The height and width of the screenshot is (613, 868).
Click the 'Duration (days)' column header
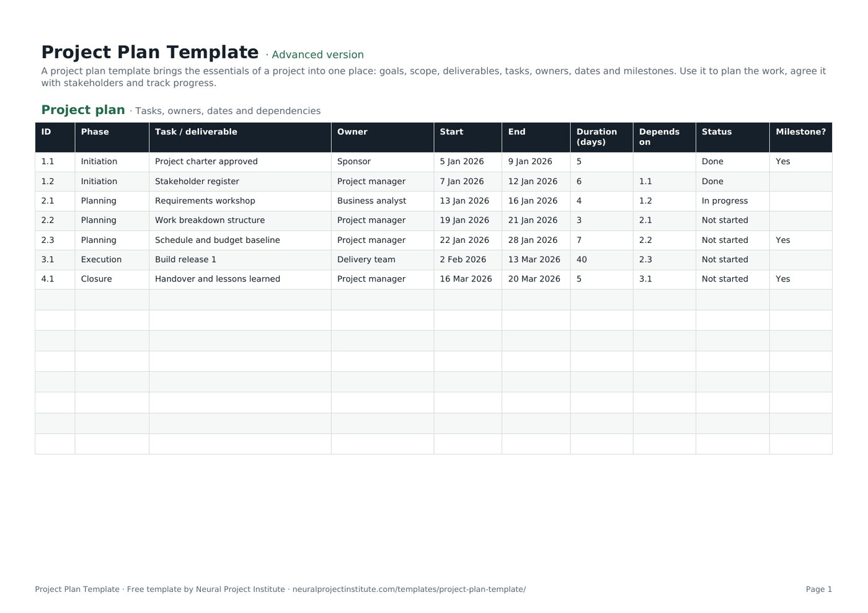601,137
